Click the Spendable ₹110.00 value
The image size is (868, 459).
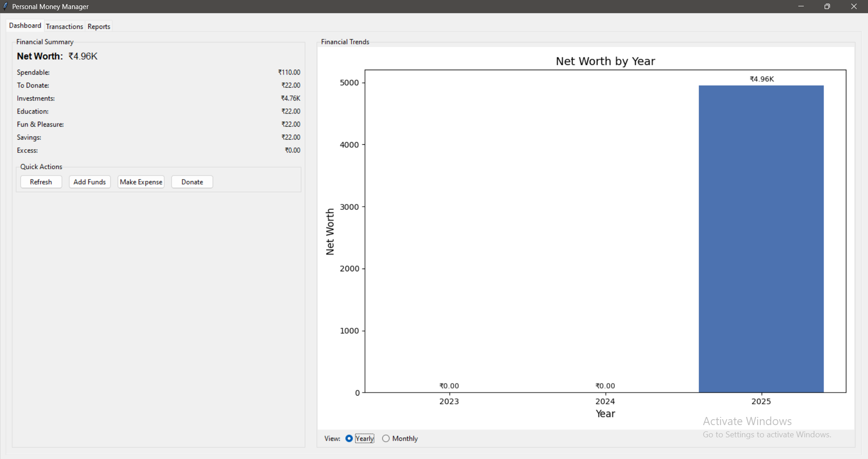tap(289, 72)
